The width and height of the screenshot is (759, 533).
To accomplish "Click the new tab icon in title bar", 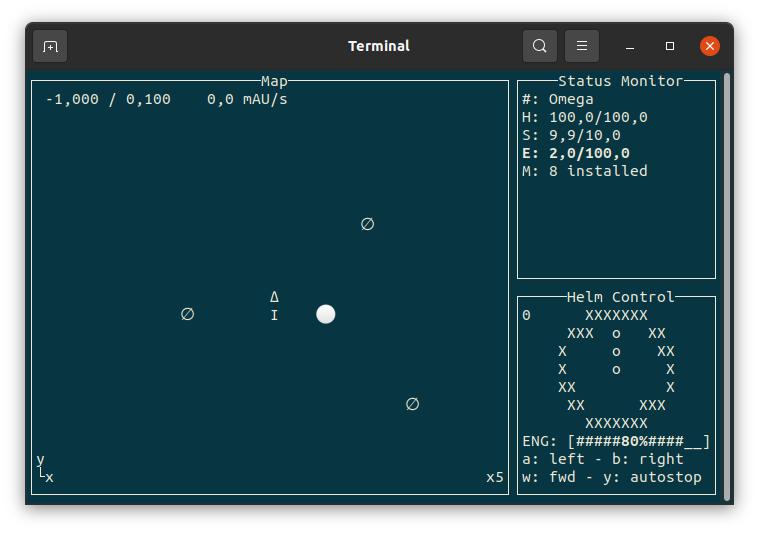I will coord(50,46).
